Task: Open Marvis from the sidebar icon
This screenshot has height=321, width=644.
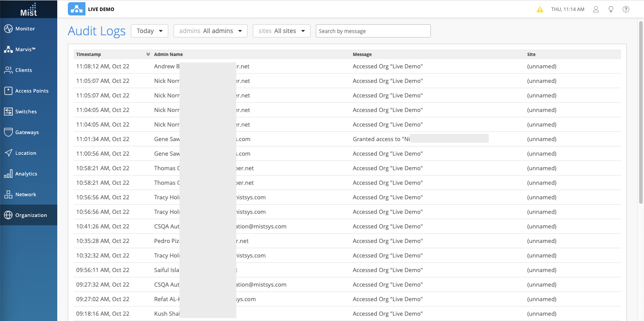Action: (8, 49)
